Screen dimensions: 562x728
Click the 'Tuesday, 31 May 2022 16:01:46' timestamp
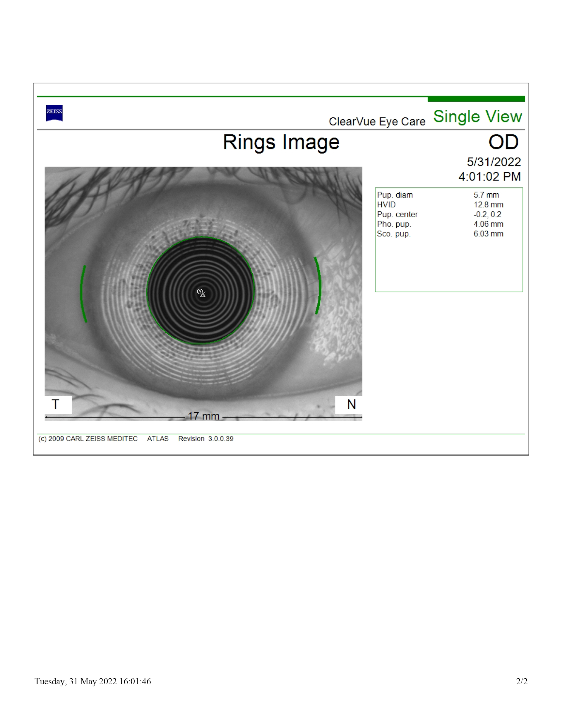pos(92,681)
